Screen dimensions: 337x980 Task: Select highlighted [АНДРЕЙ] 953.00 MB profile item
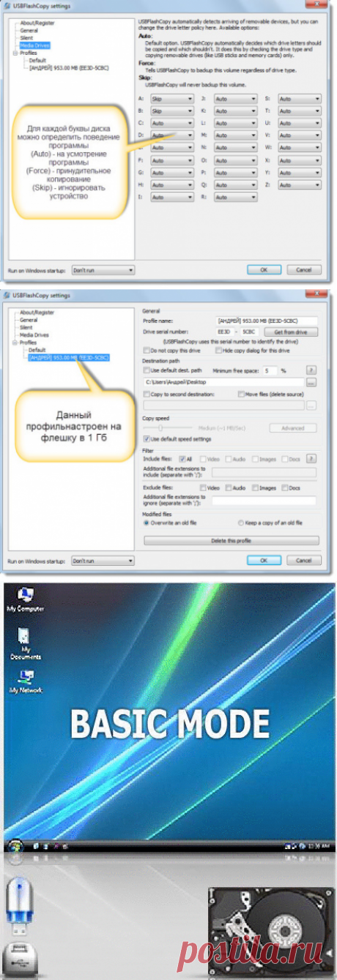69,357
